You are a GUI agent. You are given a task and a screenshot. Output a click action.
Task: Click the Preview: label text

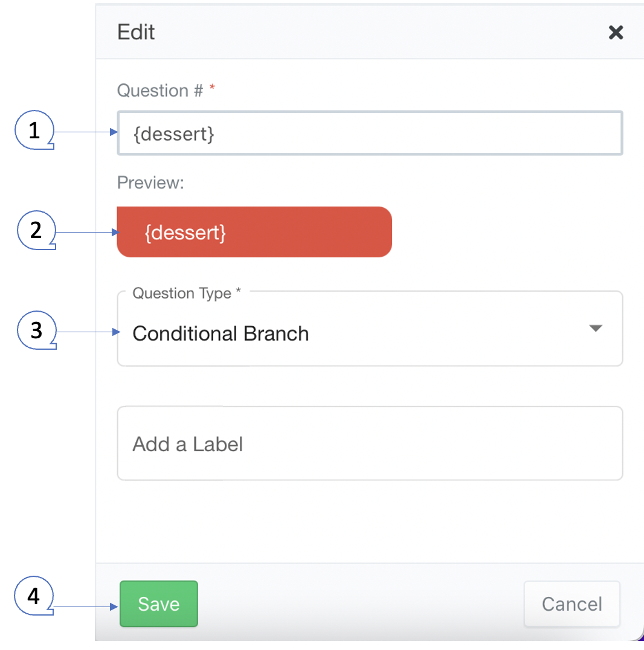click(150, 182)
